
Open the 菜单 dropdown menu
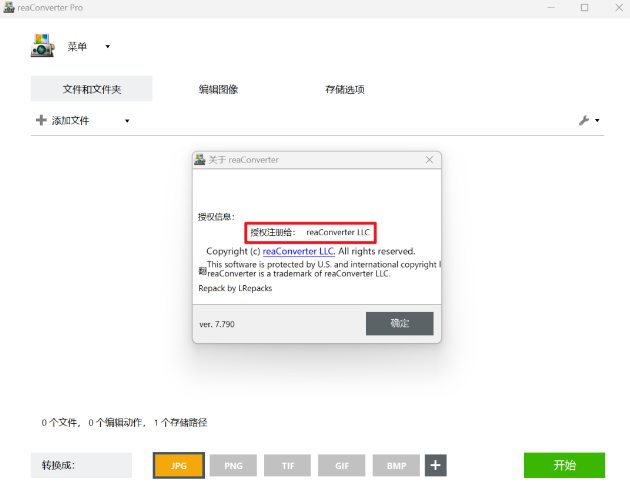click(88, 46)
